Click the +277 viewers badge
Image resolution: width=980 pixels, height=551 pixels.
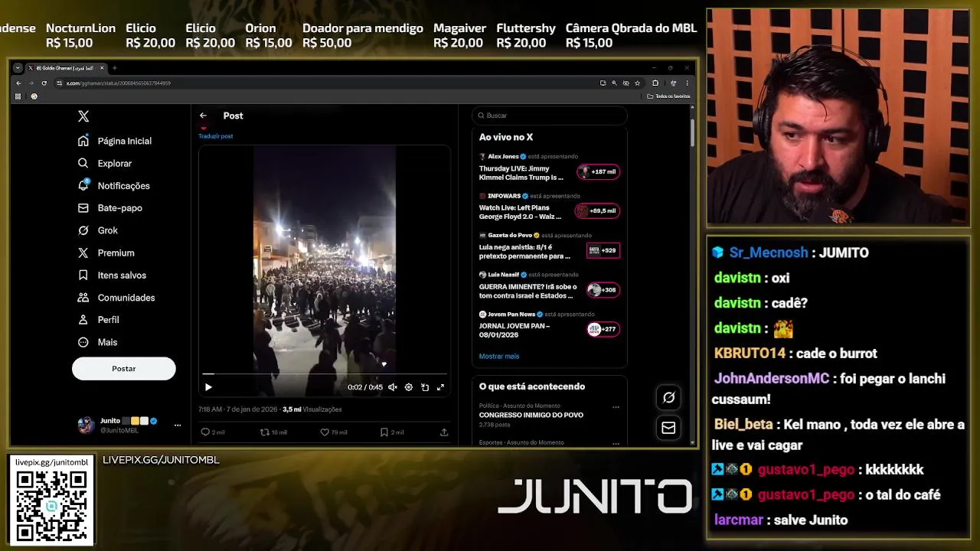[x=603, y=329]
